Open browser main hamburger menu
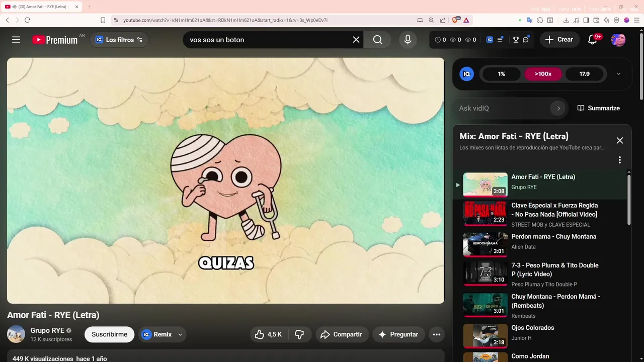Image resolution: width=644 pixels, height=362 pixels. tap(636, 20)
